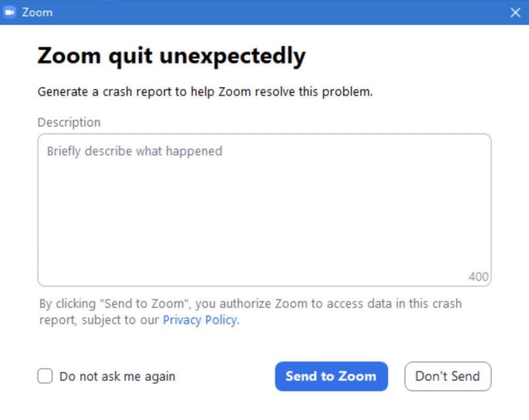Choose the Don't Send button

point(447,376)
